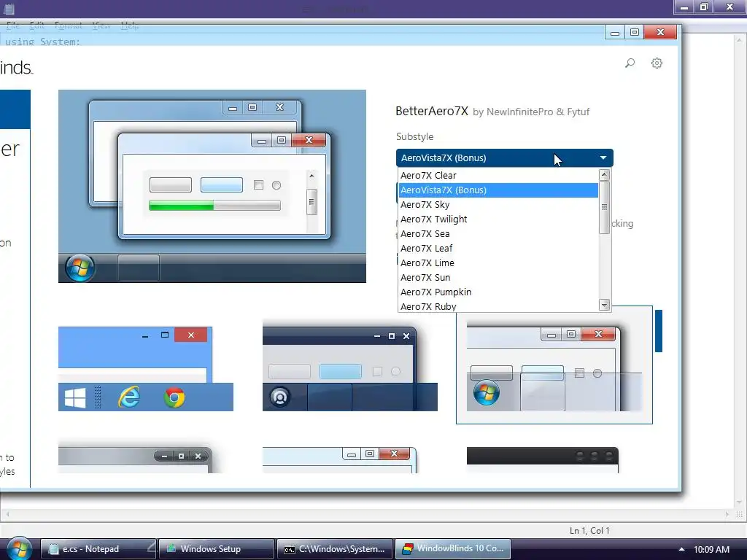Image resolution: width=747 pixels, height=560 pixels.
Task: Switch to C:\Windows\System command prompt taskbar button
Action: (334, 548)
